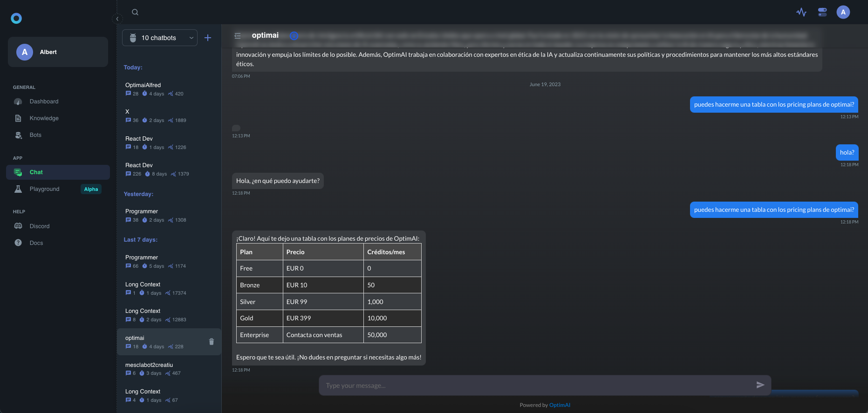Open the user avatar menu top right

(843, 12)
